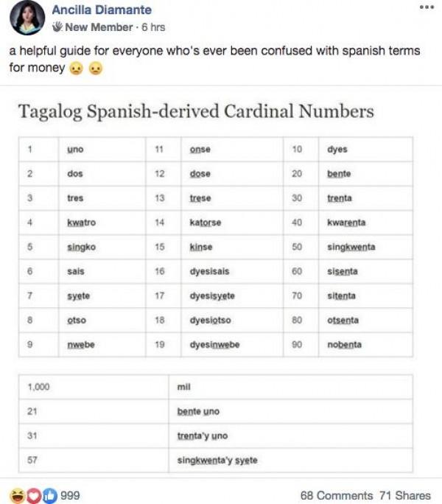442x504 pixels.
Task: Click the first sad emoji in caption
Action: [x=74, y=69]
